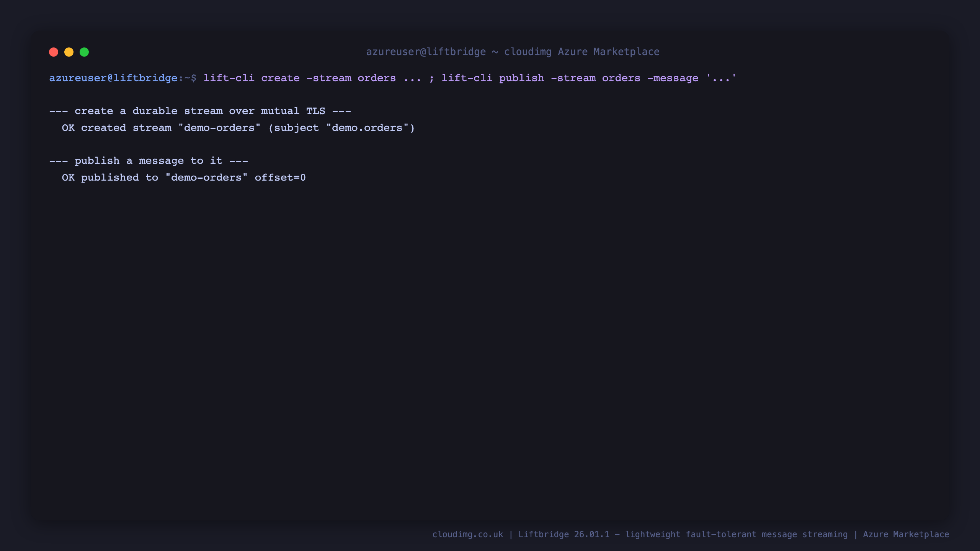This screenshot has height=551, width=980.
Task: Click the heading '--- create a durable stream over mutual TLS ---'
Action: (200, 111)
